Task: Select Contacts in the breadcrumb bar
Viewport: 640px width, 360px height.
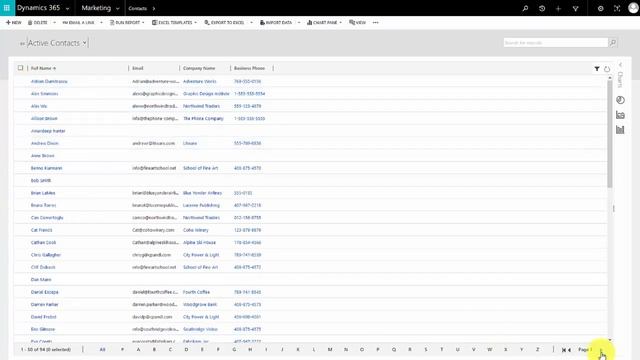Action: (x=138, y=8)
